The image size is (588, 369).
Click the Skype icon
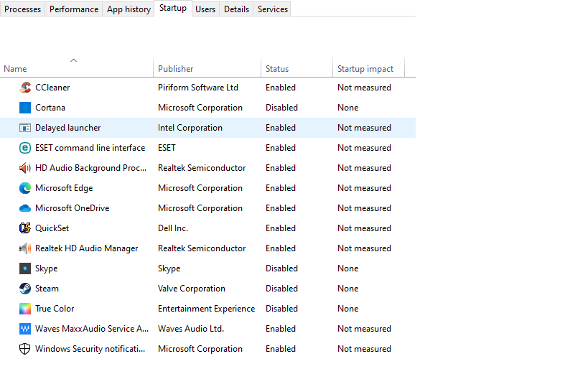pyautogui.click(x=25, y=268)
